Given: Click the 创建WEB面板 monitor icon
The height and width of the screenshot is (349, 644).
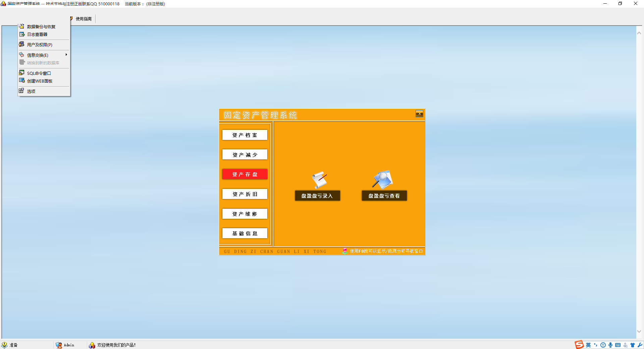Looking at the screenshot, I should (22, 81).
